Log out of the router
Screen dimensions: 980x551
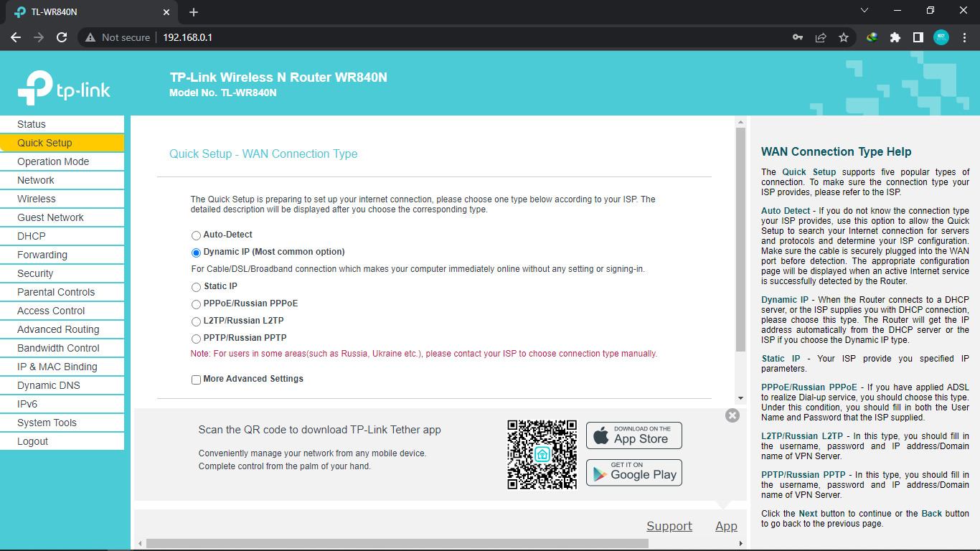62,441
